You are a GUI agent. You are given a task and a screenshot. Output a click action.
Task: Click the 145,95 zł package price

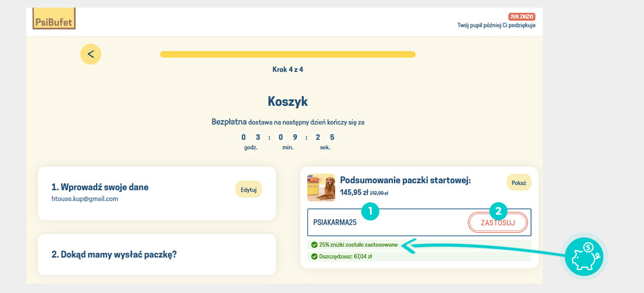click(x=354, y=192)
